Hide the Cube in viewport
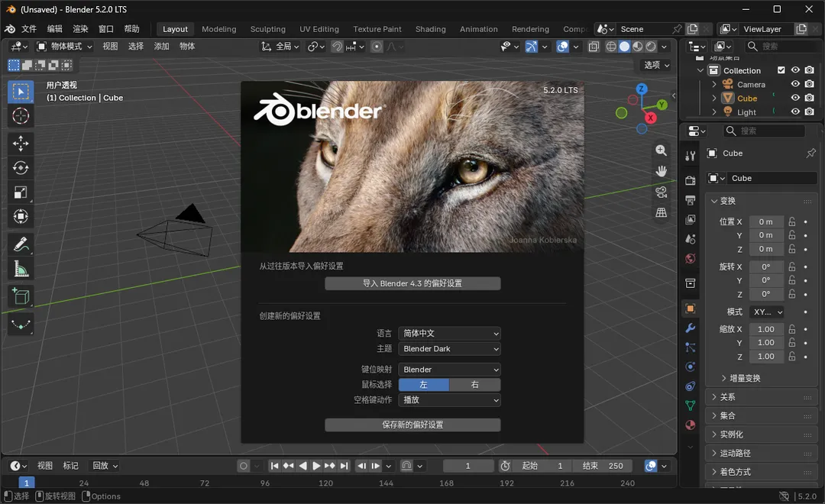Screen dimensions: 825x504 point(795,98)
